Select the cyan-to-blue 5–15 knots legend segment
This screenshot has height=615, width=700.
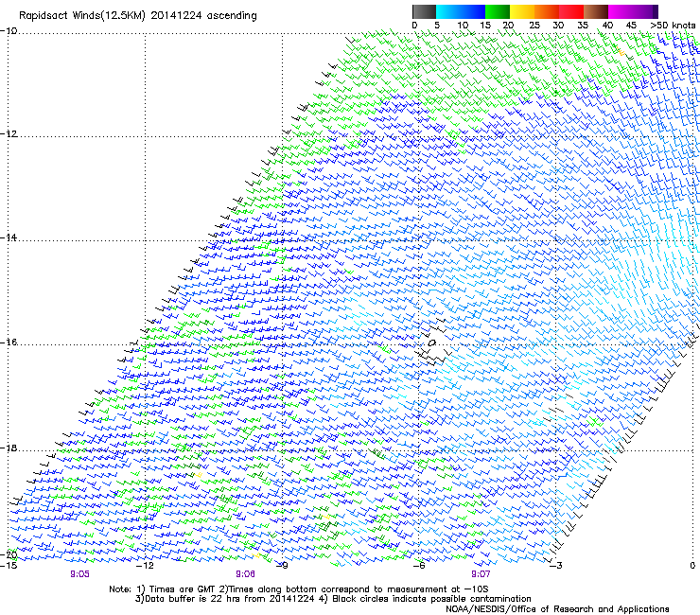461,11
